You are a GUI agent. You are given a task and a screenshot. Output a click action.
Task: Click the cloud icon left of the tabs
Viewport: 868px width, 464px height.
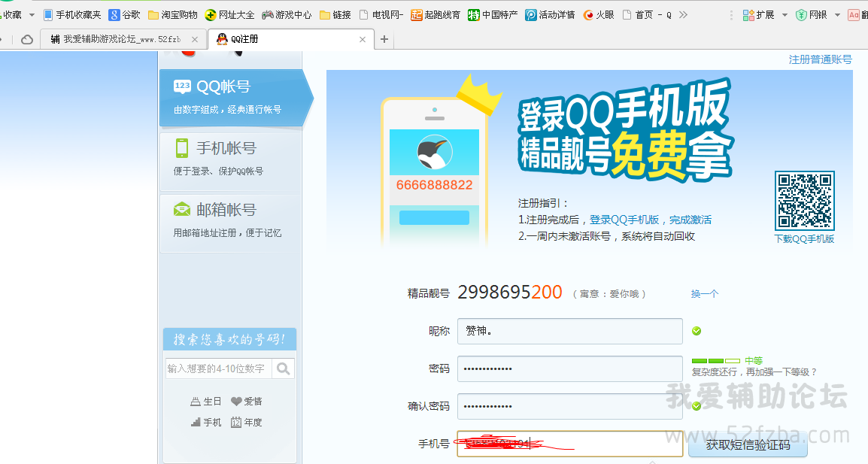26,39
